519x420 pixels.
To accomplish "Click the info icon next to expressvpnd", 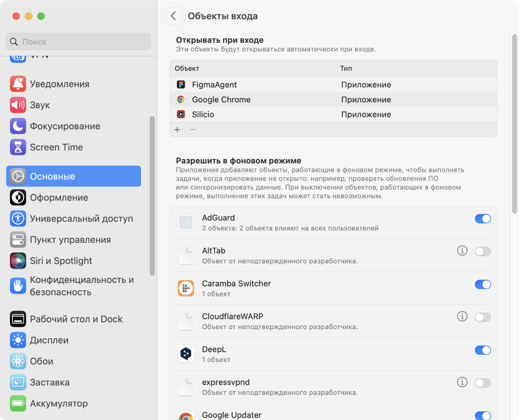I will (x=462, y=382).
